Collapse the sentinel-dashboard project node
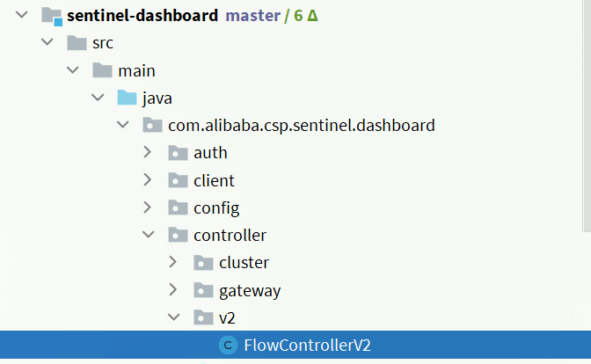The height and width of the screenshot is (364, 591). coord(21,15)
